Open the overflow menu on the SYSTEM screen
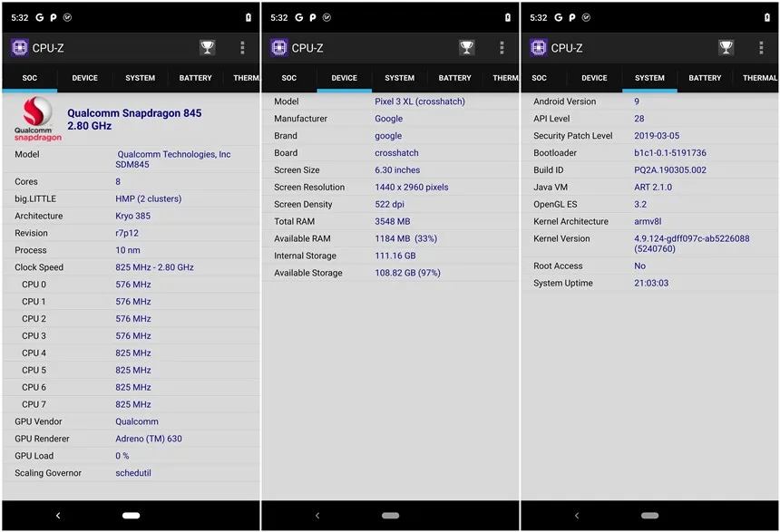 click(761, 48)
